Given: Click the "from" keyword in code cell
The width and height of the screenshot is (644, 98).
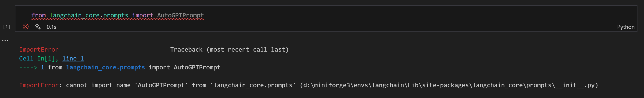Looking at the screenshot, I should coord(39,15).
